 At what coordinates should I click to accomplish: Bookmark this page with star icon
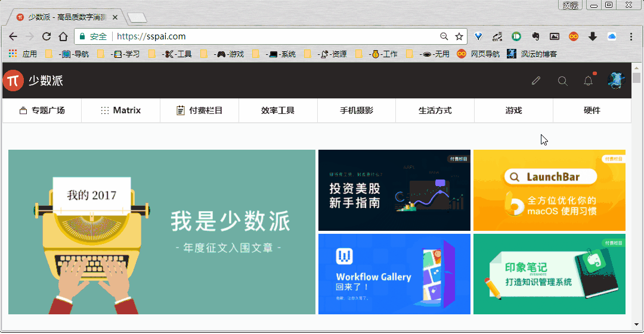pyautogui.click(x=459, y=36)
